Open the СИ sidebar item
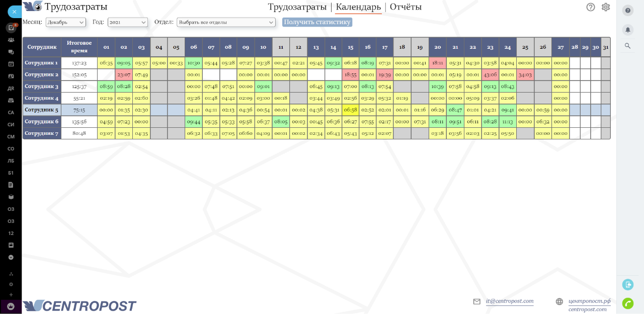 point(11,124)
